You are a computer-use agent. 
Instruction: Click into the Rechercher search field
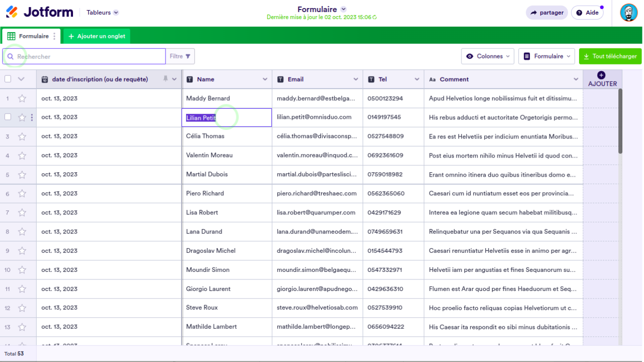[84, 56]
